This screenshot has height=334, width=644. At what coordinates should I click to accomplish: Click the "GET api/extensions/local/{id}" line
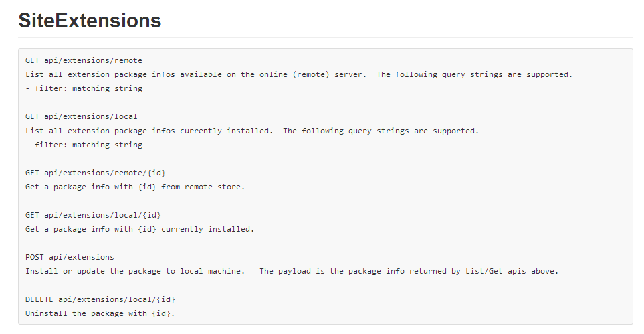click(x=93, y=215)
